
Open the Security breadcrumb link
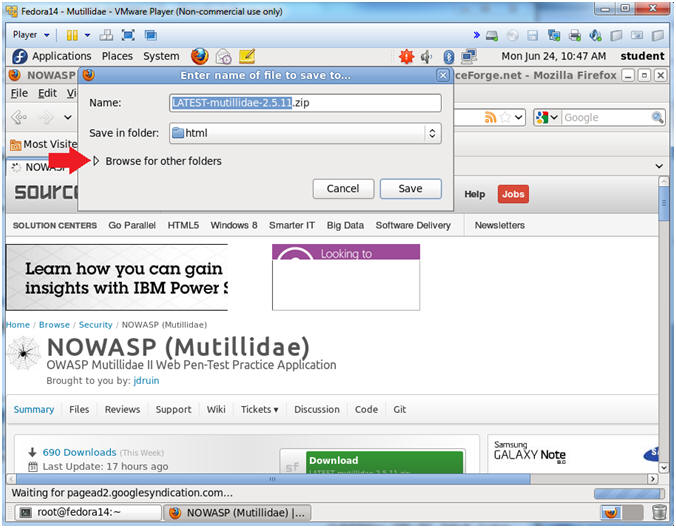96,325
